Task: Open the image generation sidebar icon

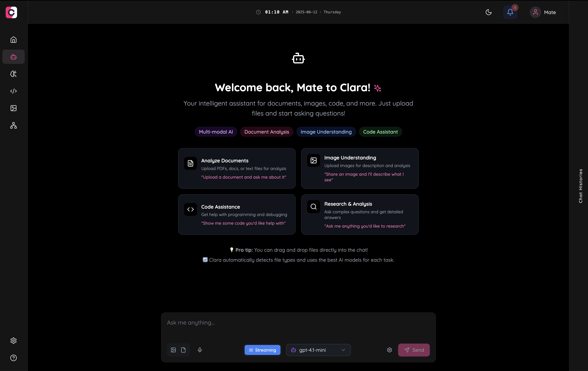Action: point(14,108)
